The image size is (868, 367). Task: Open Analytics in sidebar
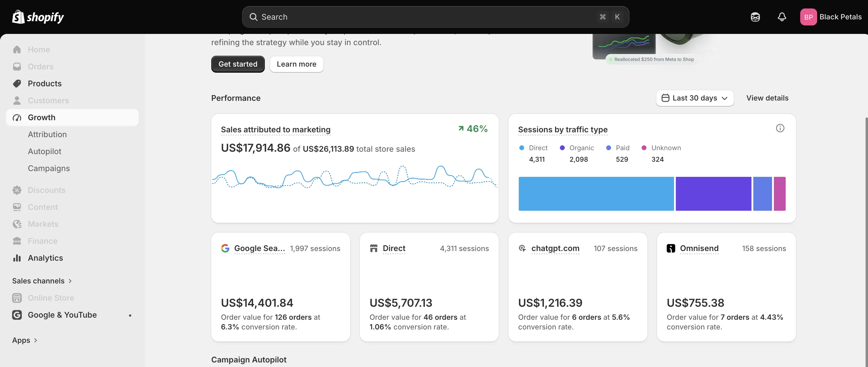72,258
